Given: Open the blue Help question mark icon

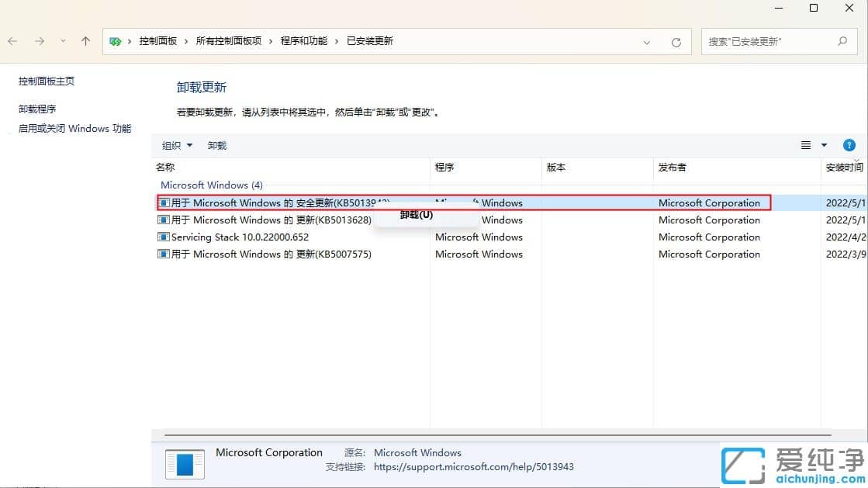Looking at the screenshot, I should [849, 145].
